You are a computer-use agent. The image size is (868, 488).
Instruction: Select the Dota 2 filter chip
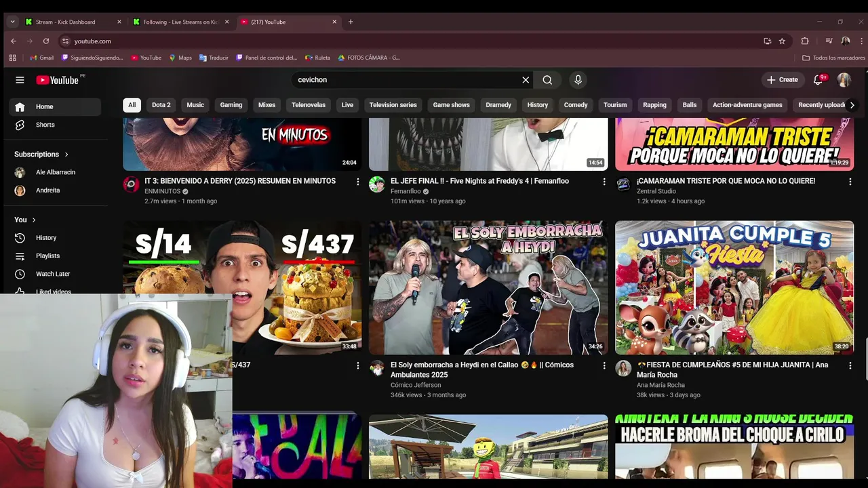coord(161,105)
